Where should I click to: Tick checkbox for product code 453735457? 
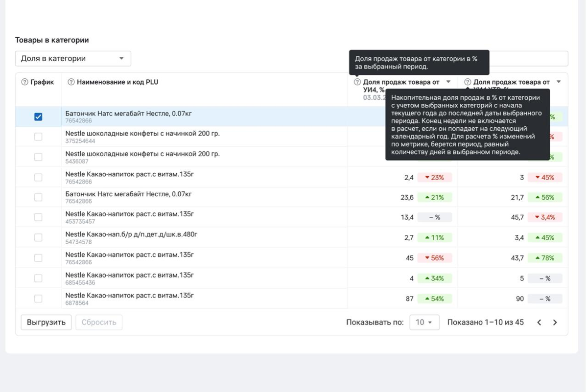tap(38, 217)
